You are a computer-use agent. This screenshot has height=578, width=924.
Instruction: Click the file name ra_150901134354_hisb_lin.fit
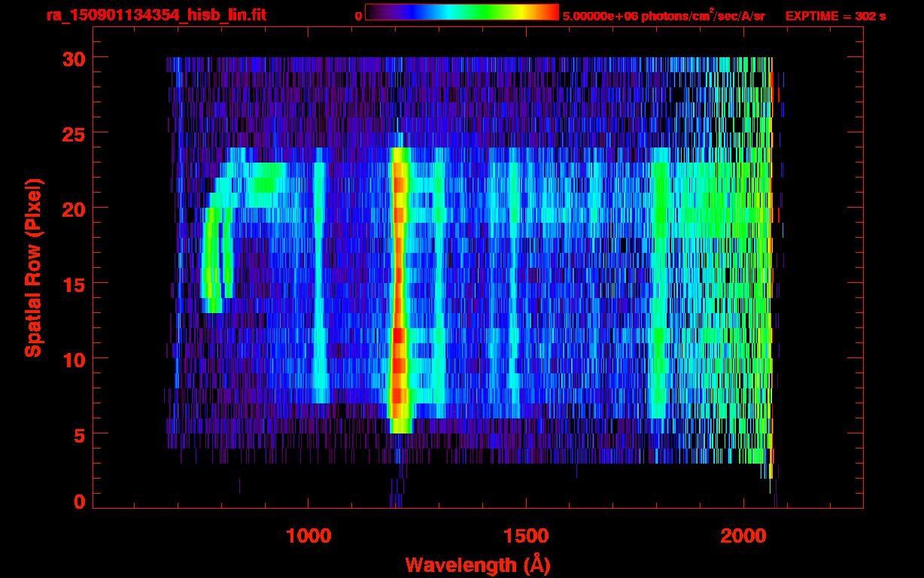coord(156,15)
